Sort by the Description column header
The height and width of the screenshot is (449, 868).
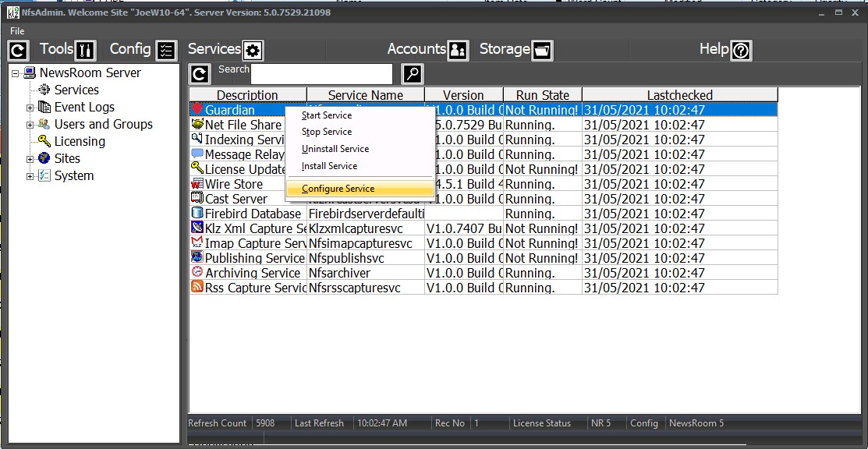pos(247,94)
